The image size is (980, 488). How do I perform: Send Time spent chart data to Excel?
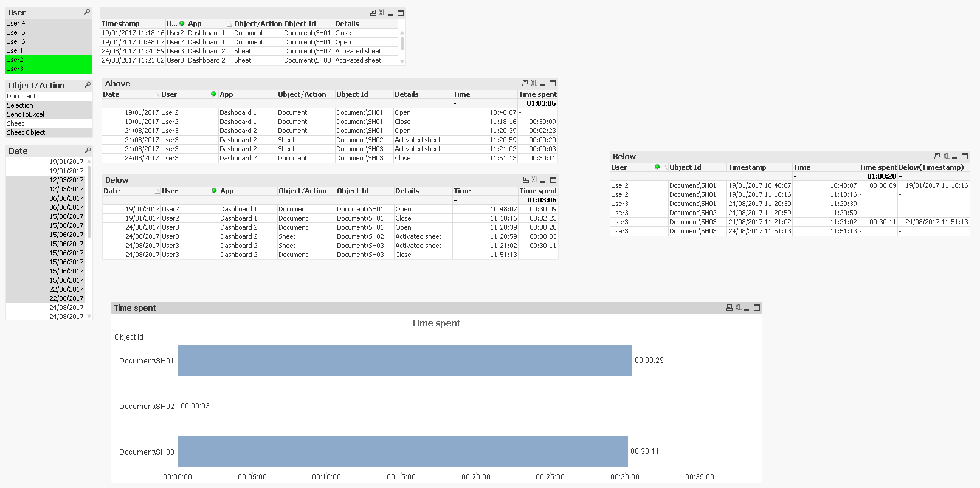pos(738,308)
